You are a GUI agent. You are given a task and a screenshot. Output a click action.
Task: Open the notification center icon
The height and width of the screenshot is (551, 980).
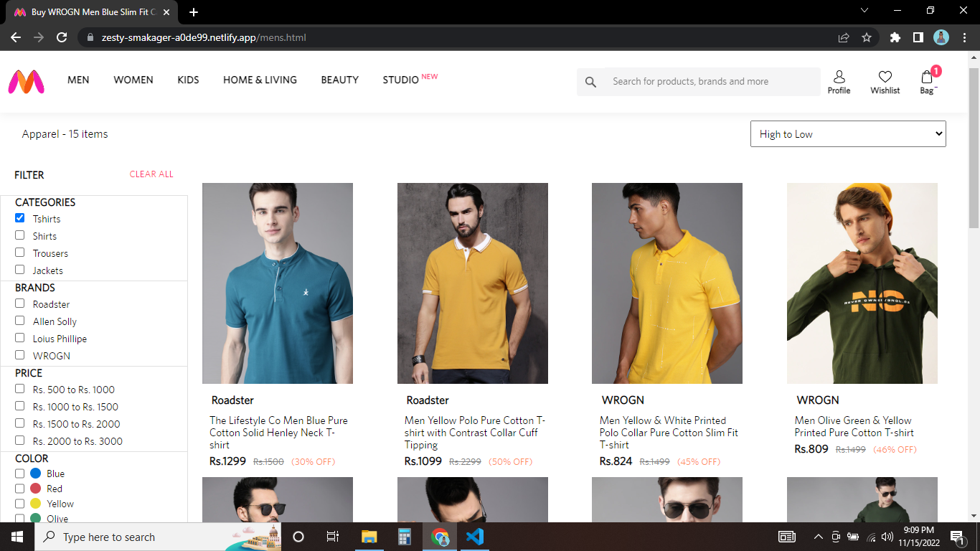(x=957, y=537)
